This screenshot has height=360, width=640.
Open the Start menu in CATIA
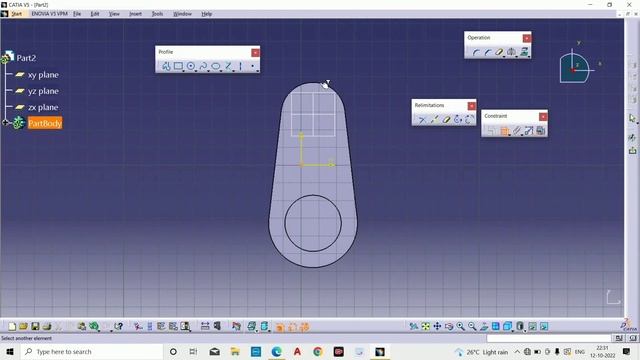pos(16,14)
